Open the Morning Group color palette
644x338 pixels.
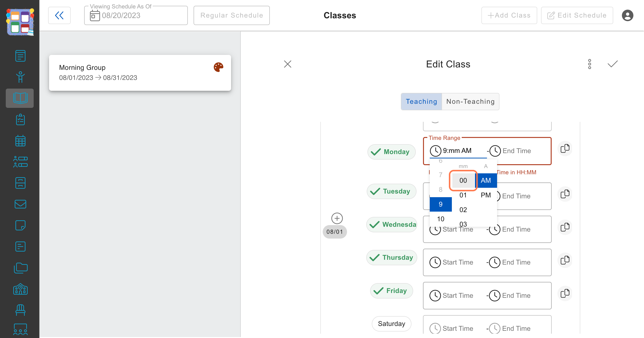pyautogui.click(x=218, y=67)
